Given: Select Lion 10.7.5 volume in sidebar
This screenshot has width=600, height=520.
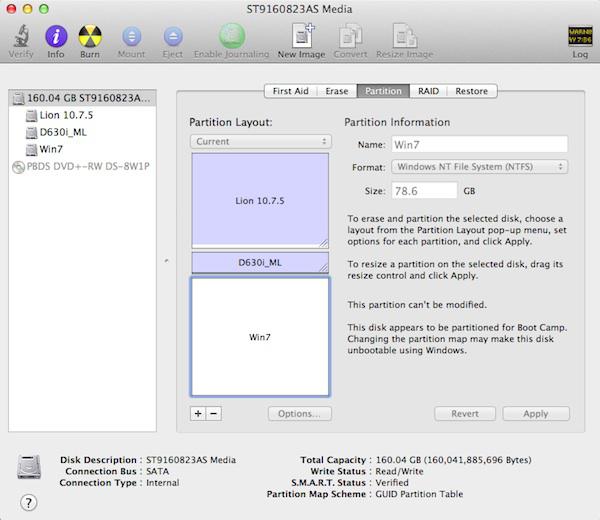Looking at the screenshot, I should click(x=65, y=115).
